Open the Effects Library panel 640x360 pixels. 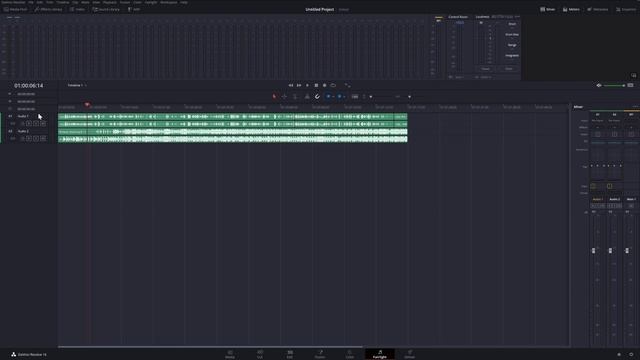pyautogui.click(x=49, y=9)
